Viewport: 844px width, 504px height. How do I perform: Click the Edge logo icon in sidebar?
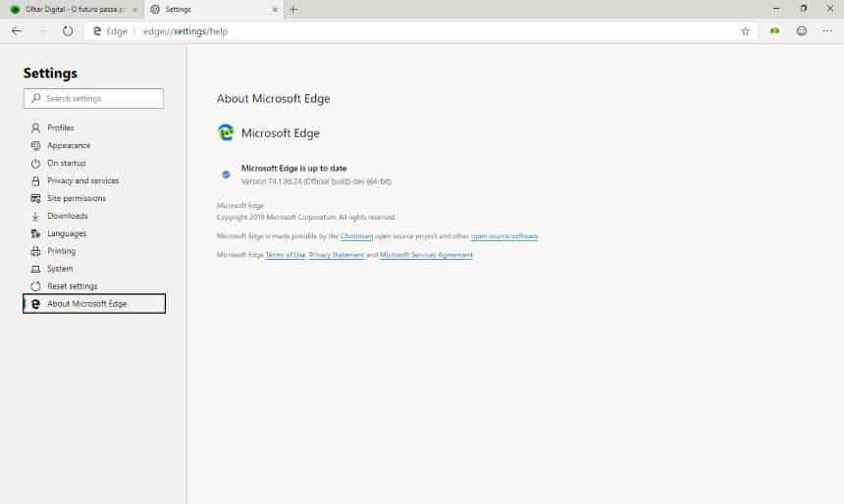35,304
